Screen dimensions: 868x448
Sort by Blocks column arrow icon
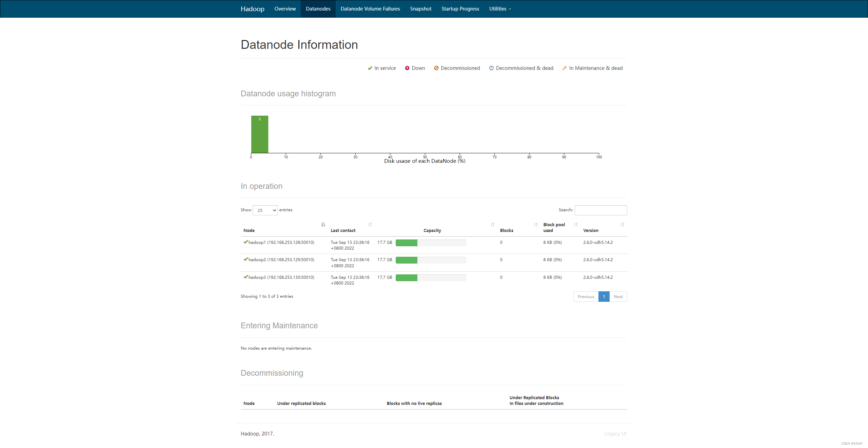click(x=536, y=225)
